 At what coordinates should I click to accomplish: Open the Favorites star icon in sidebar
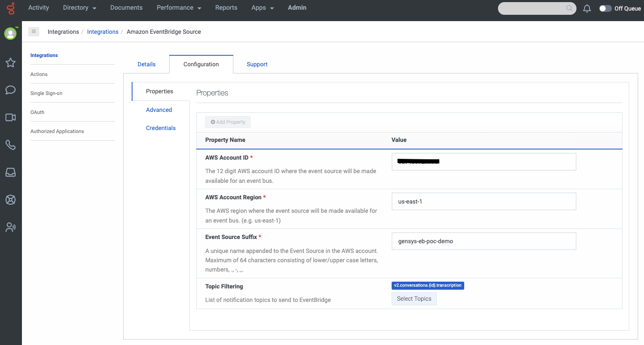pyautogui.click(x=11, y=63)
